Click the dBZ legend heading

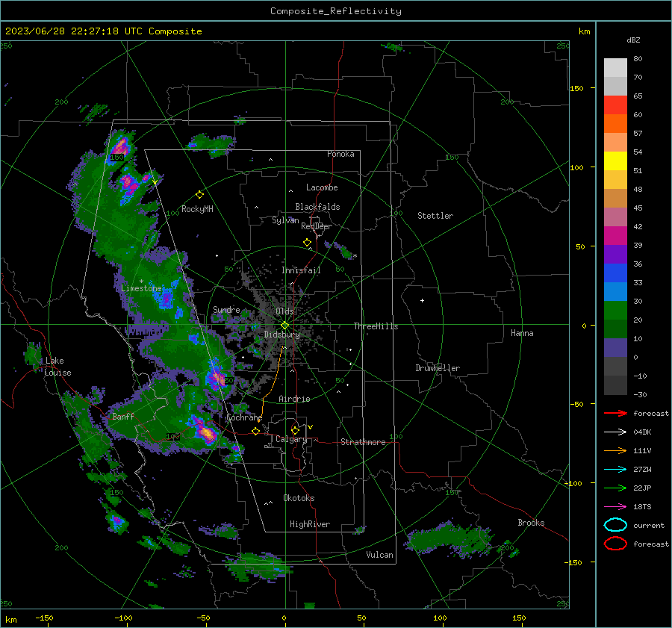click(633, 40)
